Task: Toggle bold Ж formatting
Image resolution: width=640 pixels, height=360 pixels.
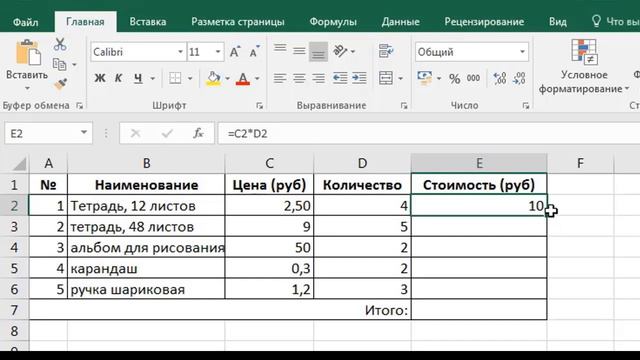Action: click(x=100, y=78)
